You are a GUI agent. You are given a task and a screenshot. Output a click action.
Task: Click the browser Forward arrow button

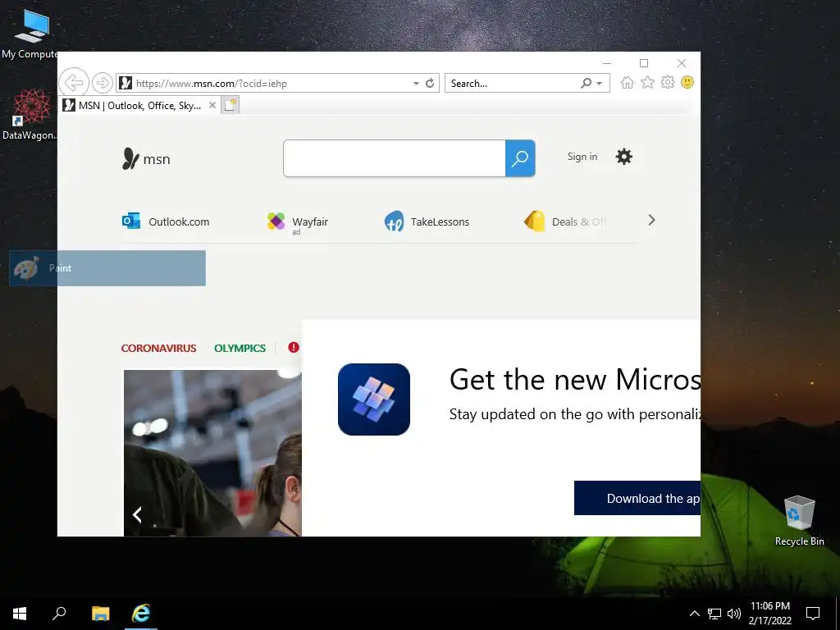(102, 83)
